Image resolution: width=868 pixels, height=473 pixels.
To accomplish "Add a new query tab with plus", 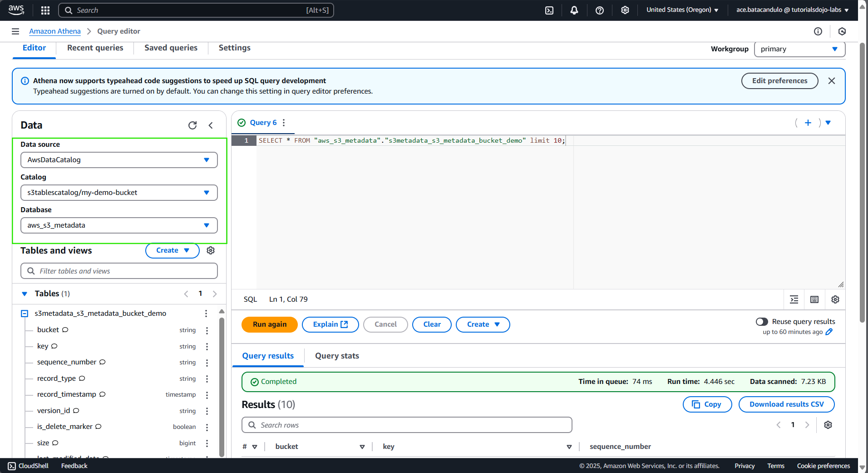I will pos(808,123).
